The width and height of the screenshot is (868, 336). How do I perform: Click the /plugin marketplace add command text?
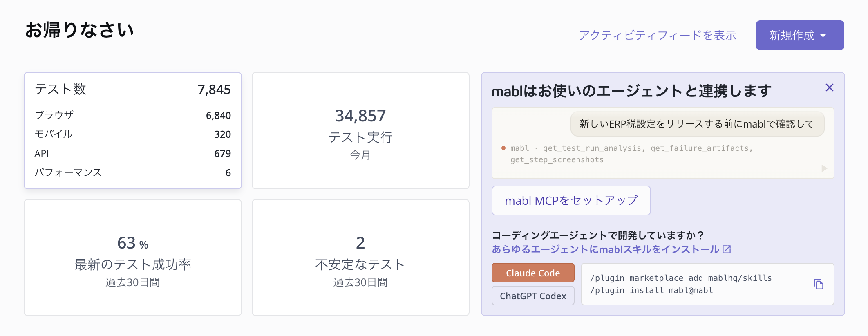coord(681,278)
